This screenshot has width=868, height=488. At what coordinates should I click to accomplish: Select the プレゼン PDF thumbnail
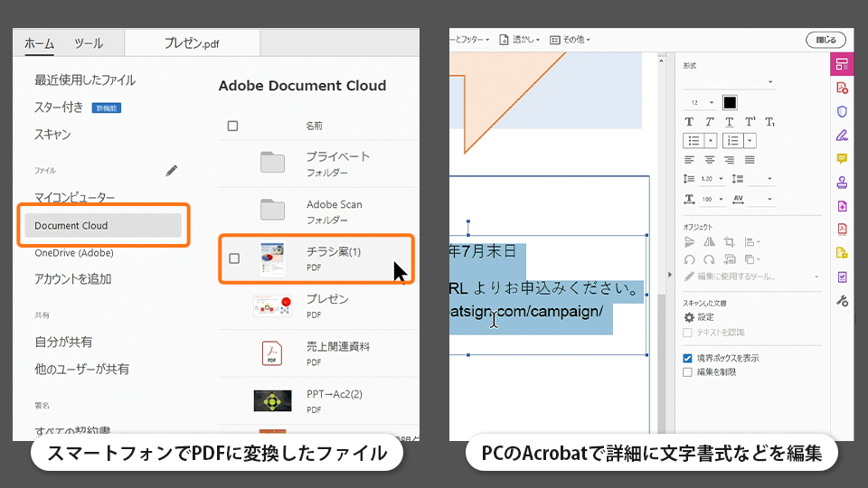(x=272, y=306)
